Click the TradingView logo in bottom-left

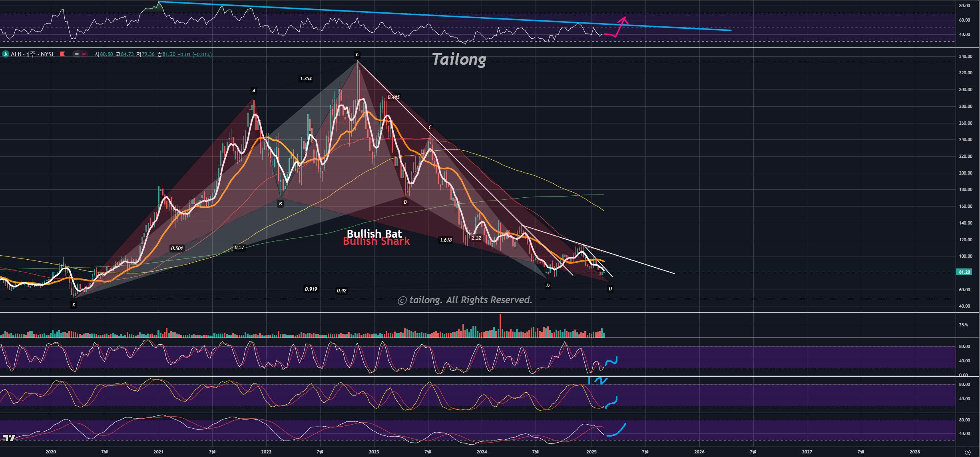(x=9, y=438)
